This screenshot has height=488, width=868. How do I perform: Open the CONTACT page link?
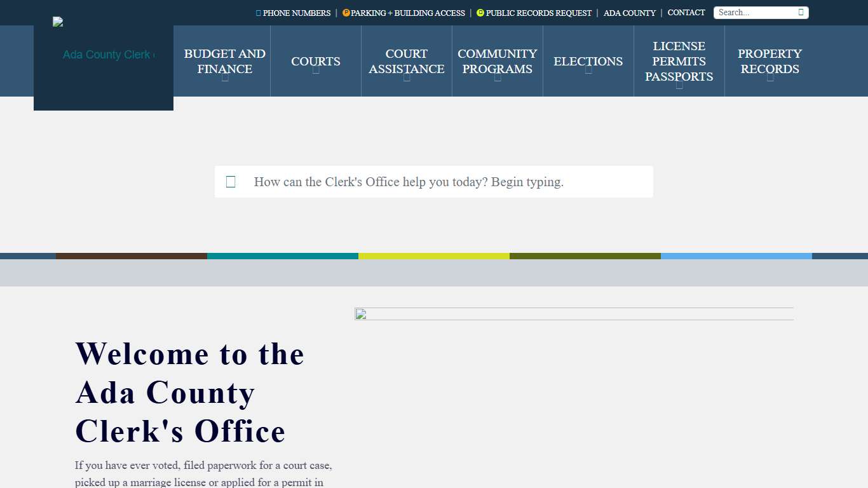point(686,13)
